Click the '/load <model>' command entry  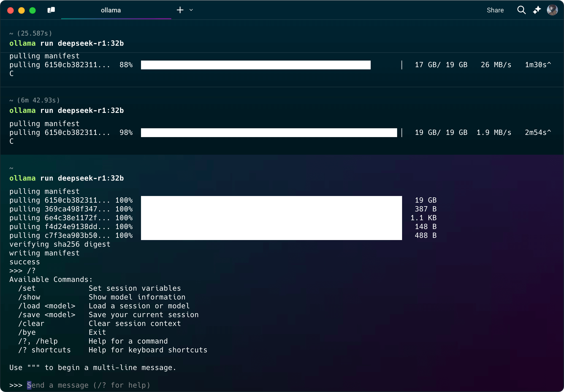point(47,306)
